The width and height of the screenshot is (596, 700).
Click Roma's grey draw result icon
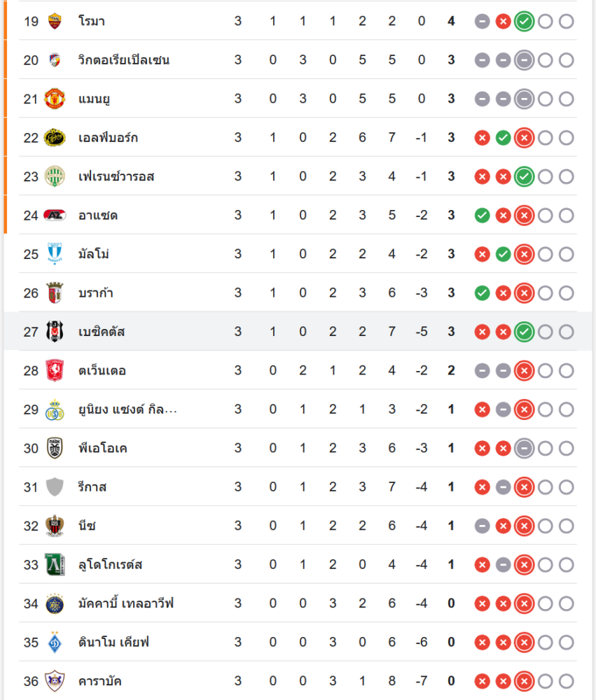pyautogui.click(x=482, y=21)
